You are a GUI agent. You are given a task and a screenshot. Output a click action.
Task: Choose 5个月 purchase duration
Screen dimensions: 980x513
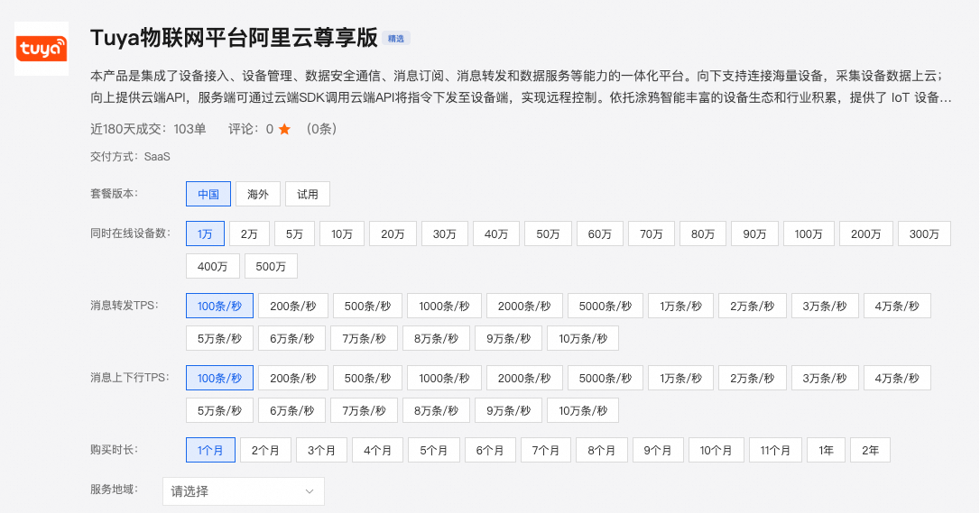pos(434,450)
